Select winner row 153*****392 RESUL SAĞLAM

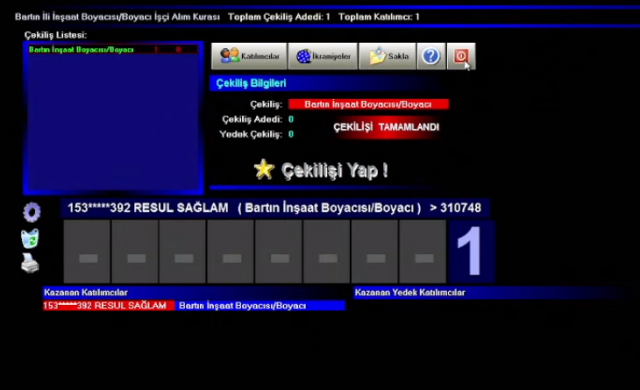click(109, 306)
